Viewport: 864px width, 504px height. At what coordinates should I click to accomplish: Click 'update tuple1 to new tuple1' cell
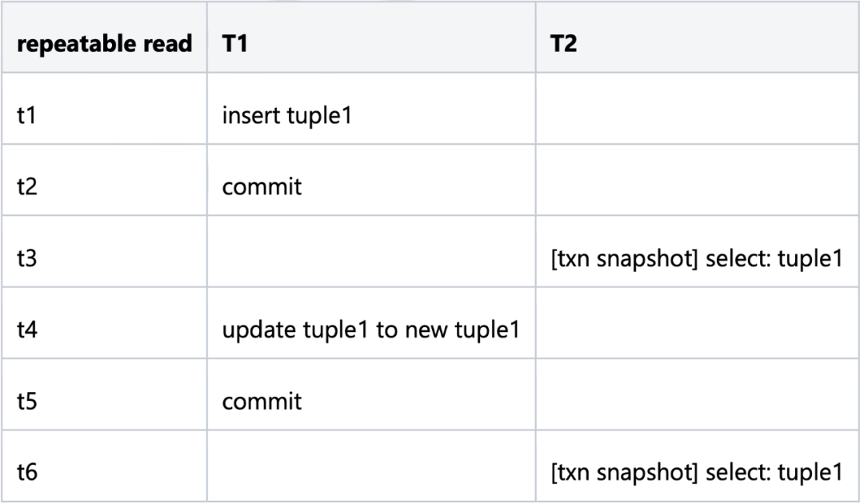pos(371,329)
